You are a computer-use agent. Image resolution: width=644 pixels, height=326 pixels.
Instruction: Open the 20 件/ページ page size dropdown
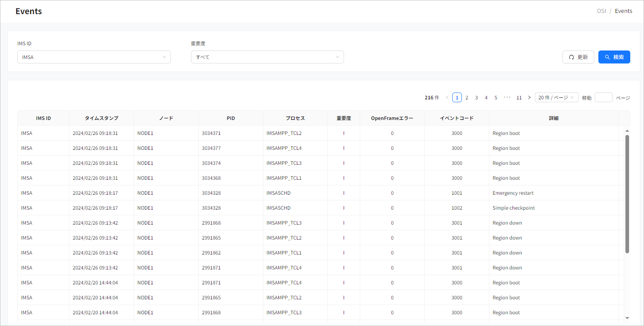coord(556,97)
